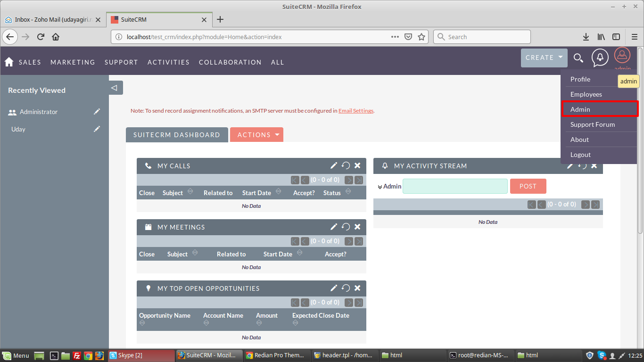Viewport: 644px width, 362px height.
Task: Bookmark this page star icon
Action: tap(421, 37)
